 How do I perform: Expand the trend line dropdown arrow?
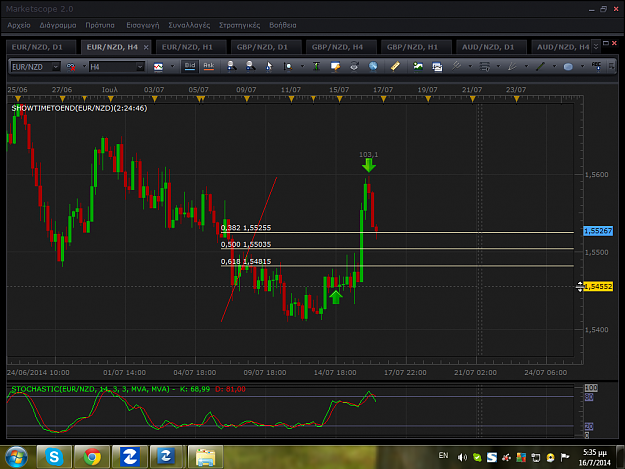tap(554, 66)
